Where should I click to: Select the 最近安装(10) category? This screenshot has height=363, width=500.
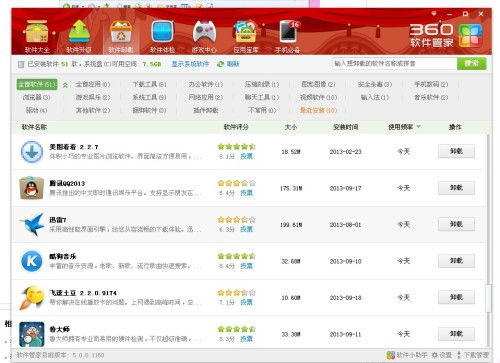click(x=318, y=110)
